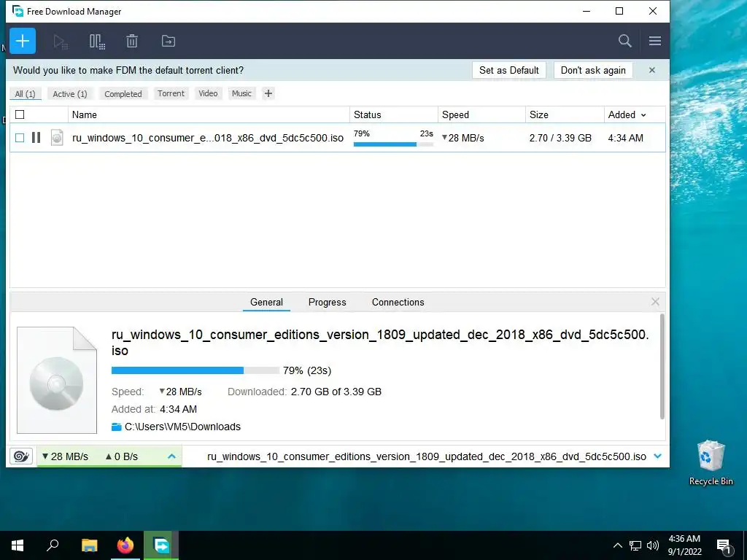The image size is (747, 560).
Task: Open the Windows Start menu
Action: click(18, 545)
